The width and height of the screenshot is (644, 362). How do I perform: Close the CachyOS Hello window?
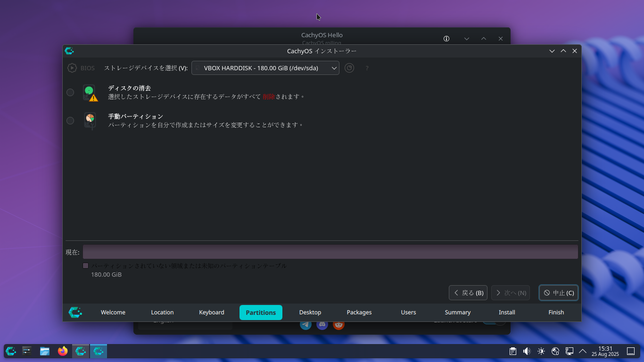pos(501,39)
